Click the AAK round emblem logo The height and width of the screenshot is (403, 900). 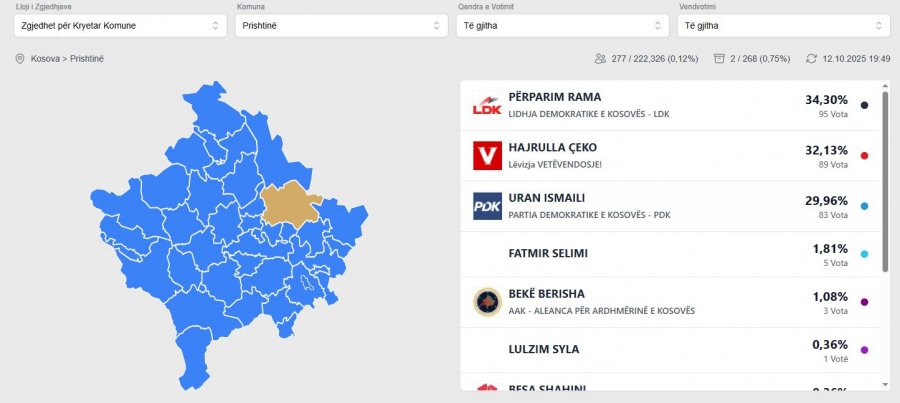487,302
